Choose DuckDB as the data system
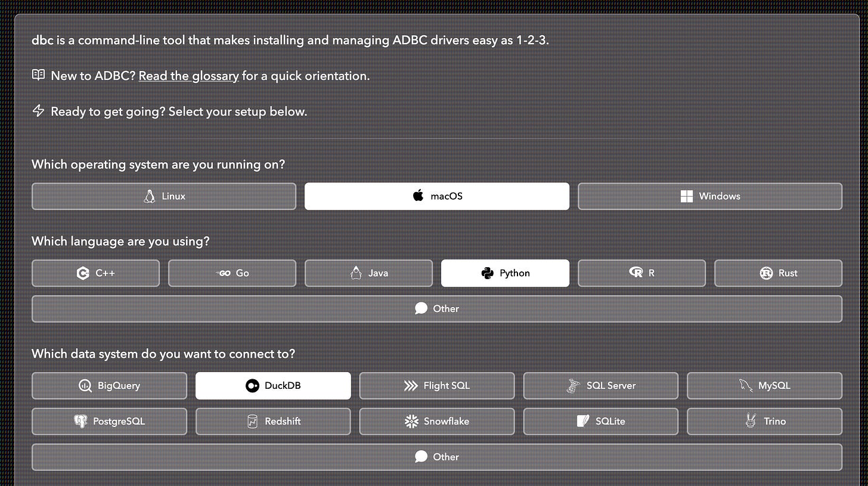This screenshot has width=868, height=486. (273, 386)
